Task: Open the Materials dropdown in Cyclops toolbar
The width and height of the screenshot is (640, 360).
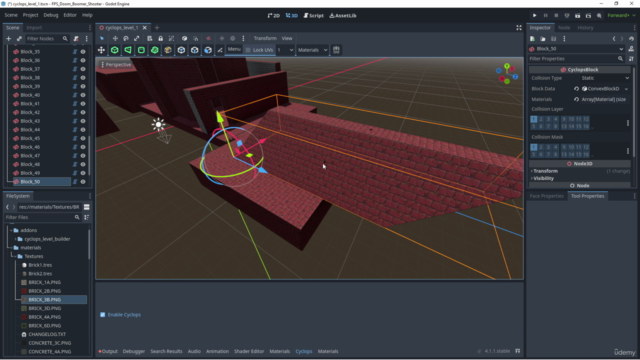Action: (312, 50)
